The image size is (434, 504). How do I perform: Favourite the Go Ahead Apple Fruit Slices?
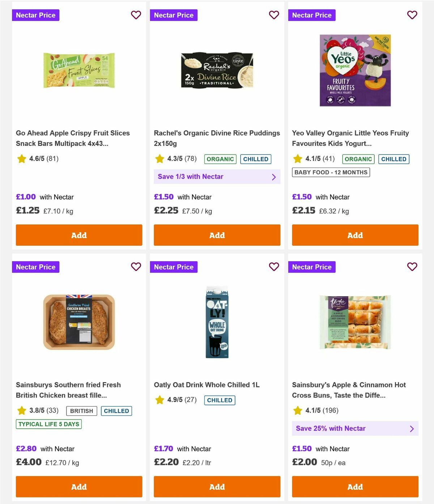(136, 15)
